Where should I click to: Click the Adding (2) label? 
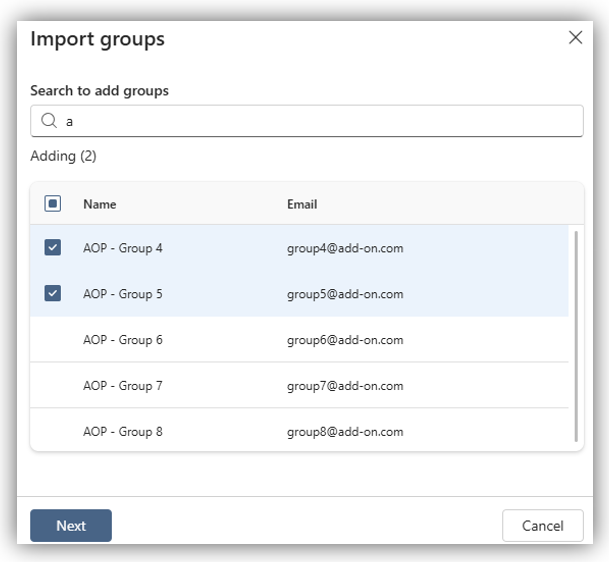click(63, 156)
